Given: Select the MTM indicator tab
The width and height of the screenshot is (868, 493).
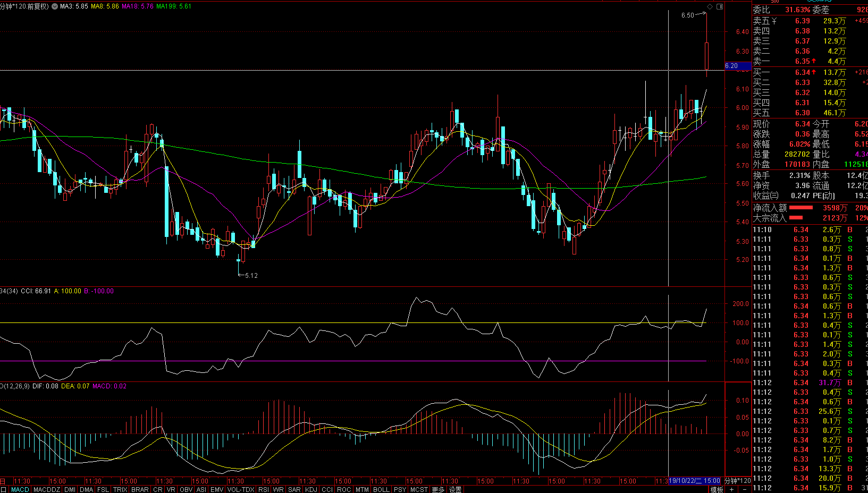Looking at the screenshot, I should point(362,489).
